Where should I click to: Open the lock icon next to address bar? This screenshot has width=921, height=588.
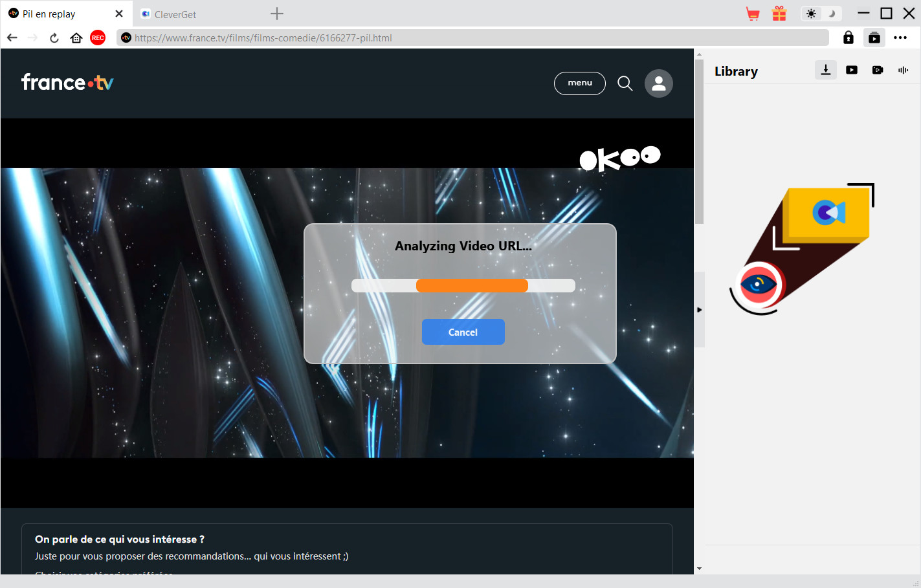tap(849, 38)
